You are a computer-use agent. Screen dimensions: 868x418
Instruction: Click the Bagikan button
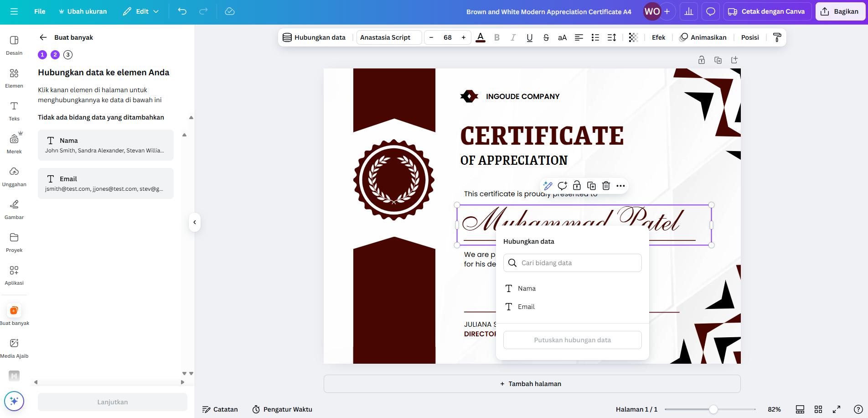tap(840, 11)
